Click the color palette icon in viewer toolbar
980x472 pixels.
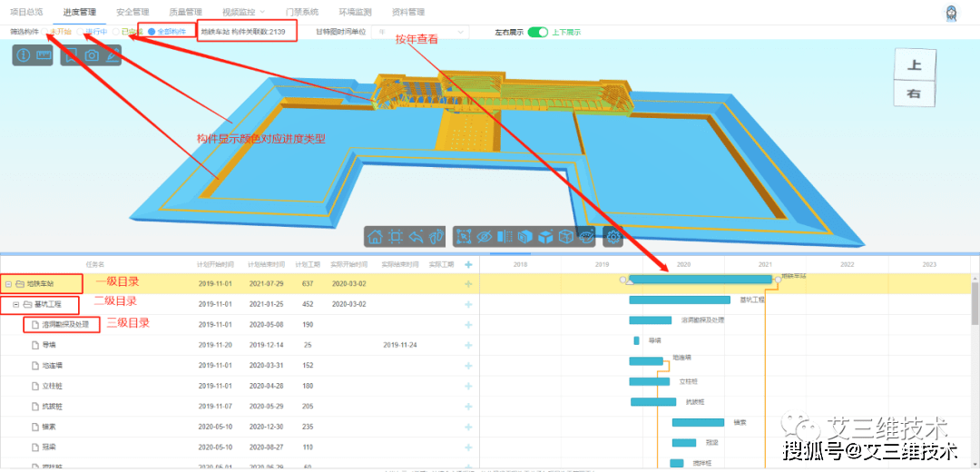tap(588, 237)
